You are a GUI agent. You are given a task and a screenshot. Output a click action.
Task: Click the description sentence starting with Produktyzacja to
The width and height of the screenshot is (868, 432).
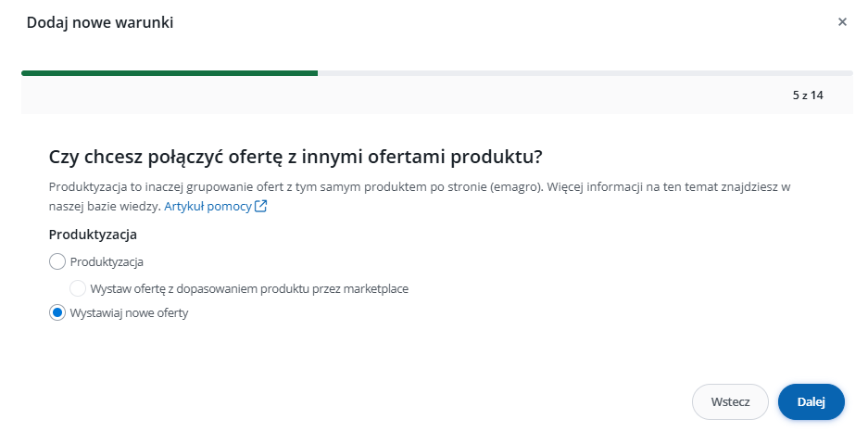click(x=278, y=187)
